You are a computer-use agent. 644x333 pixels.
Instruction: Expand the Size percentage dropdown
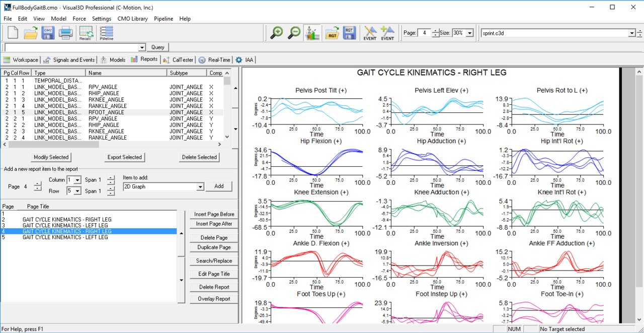click(x=469, y=33)
